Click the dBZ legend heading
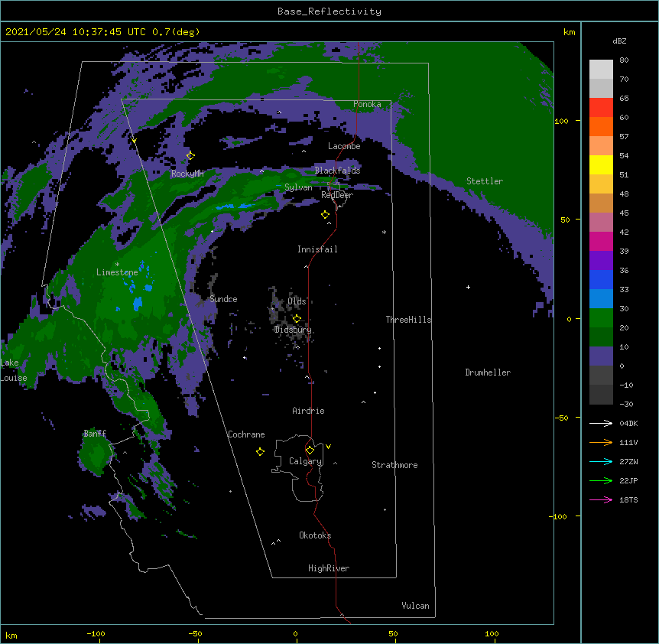The width and height of the screenshot is (659, 644). point(619,41)
